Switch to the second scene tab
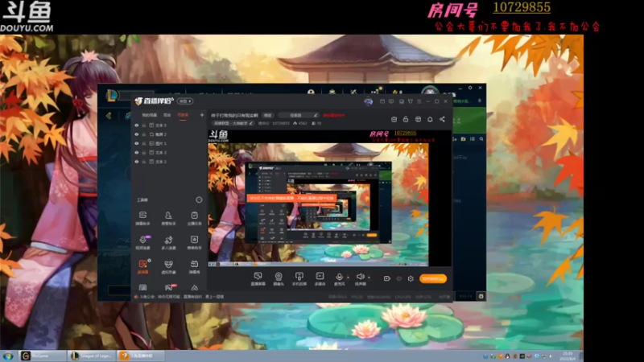The image size is (644, 362). (167, 115)
